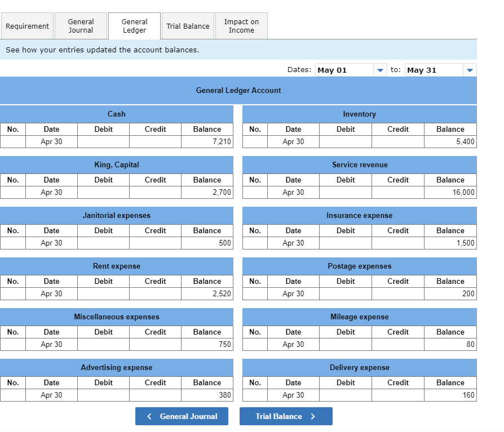Image resolution: width=504 pixels, height=432 pixels.
Task: Click the King, Capital balance 2,700
Action: tap(207, 193)
